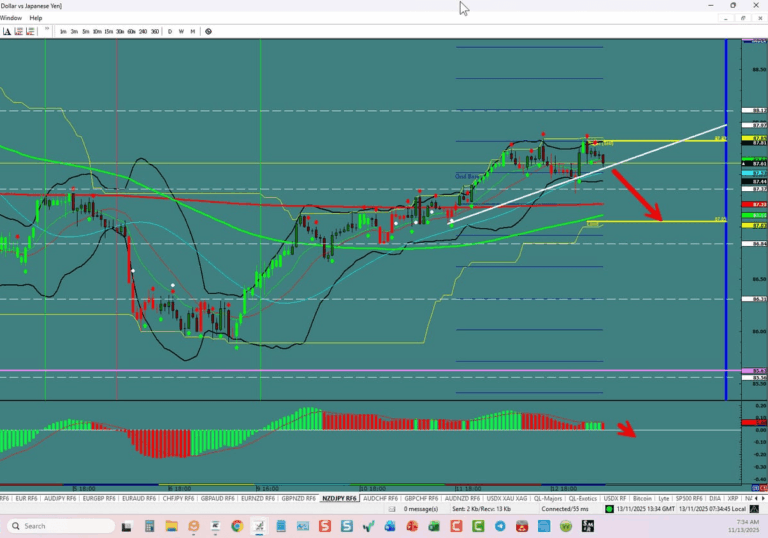Select the text annotation "A" tool
The width and height of the screenshot is (768, 538).
tap(7, 31)
